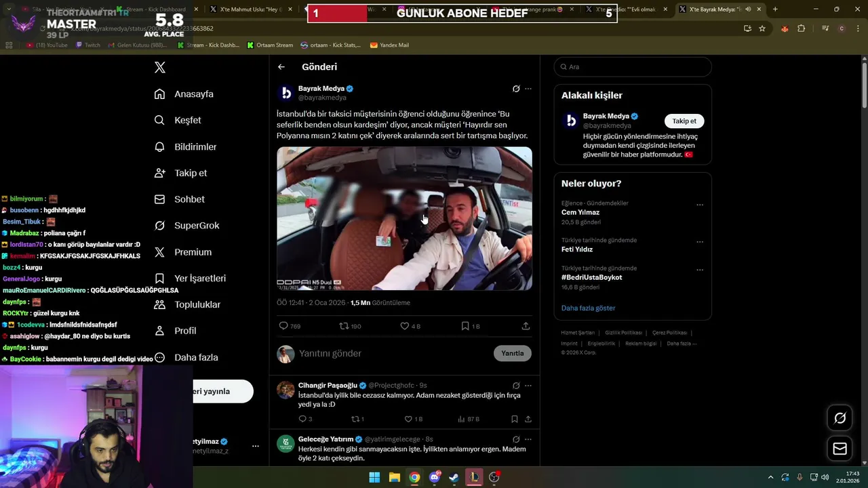Bookmark this page with star icon
The image size is (868, 488).
(x=762, y=28)
